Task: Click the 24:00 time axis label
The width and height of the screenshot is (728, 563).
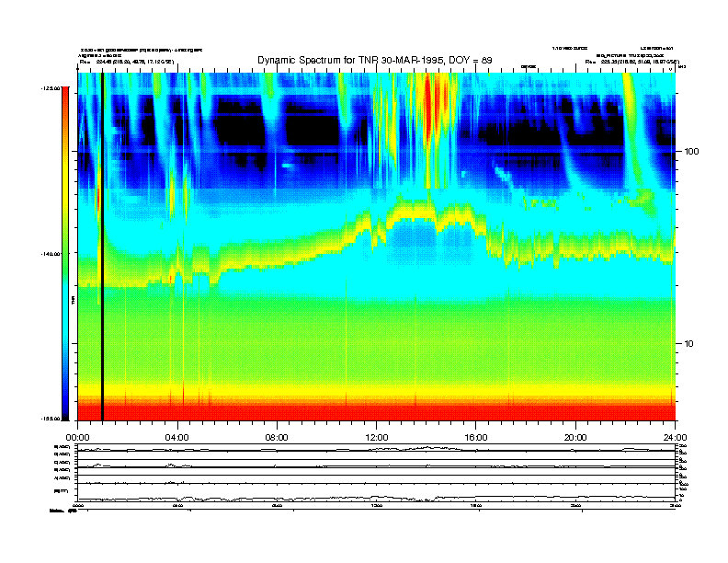Action: 675,438
